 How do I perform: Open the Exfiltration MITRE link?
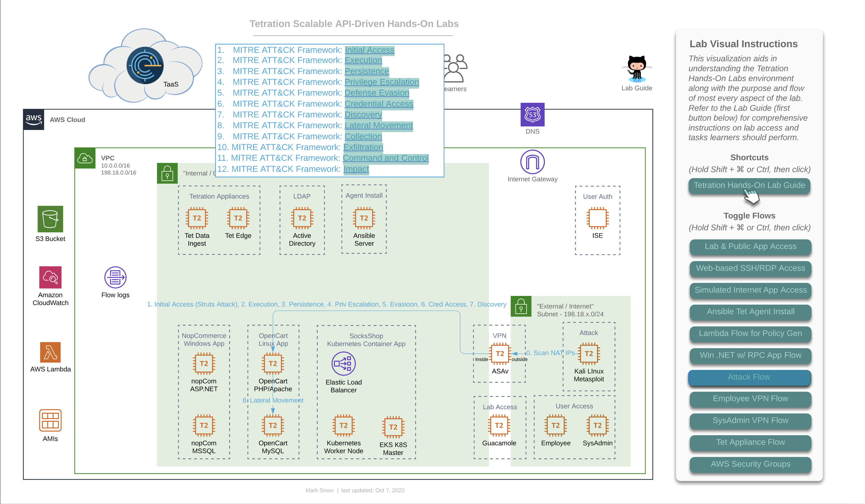363,148
